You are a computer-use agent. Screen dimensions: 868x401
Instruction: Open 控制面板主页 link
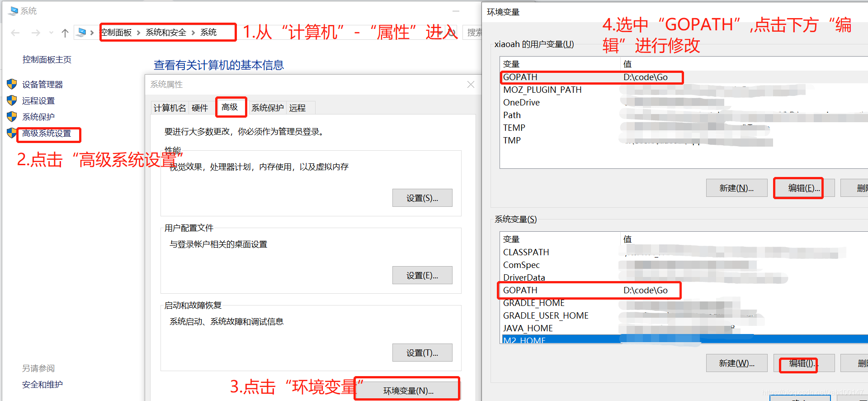click(x=47, y=60)
